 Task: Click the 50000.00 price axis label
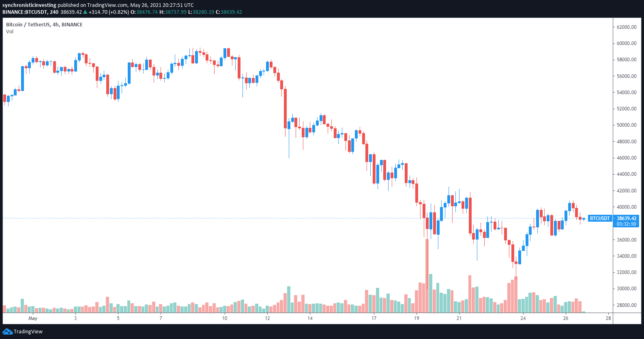point(627,125)
